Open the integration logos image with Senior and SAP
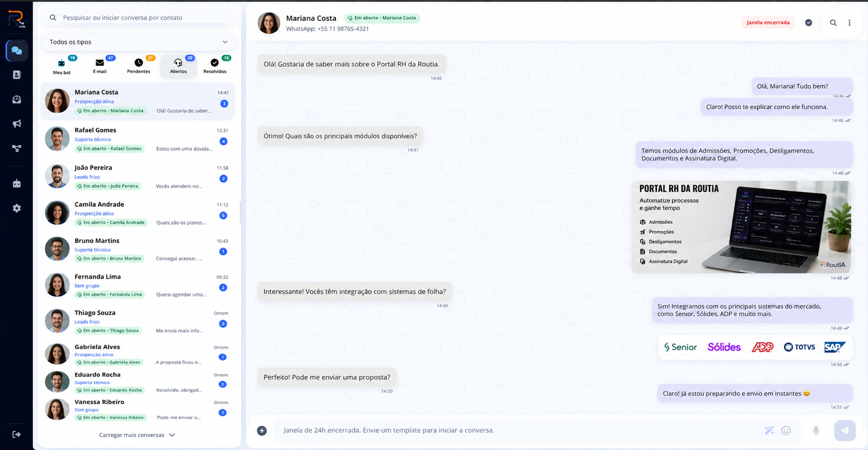The image size is (868, 450). click(755, 347)
